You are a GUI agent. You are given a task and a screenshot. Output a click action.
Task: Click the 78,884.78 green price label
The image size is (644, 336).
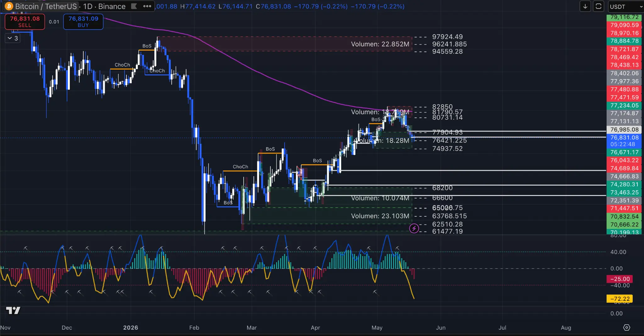click(624, 41)
